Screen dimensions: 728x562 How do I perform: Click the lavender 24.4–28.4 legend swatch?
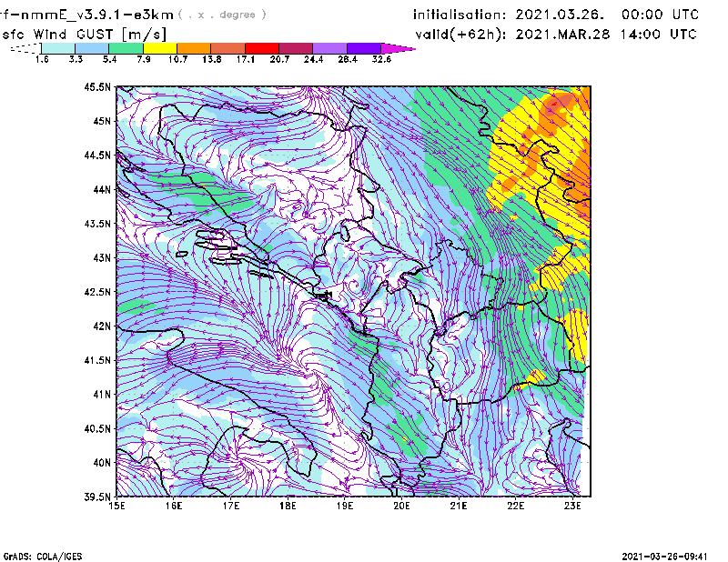click(x=329, y=48)
